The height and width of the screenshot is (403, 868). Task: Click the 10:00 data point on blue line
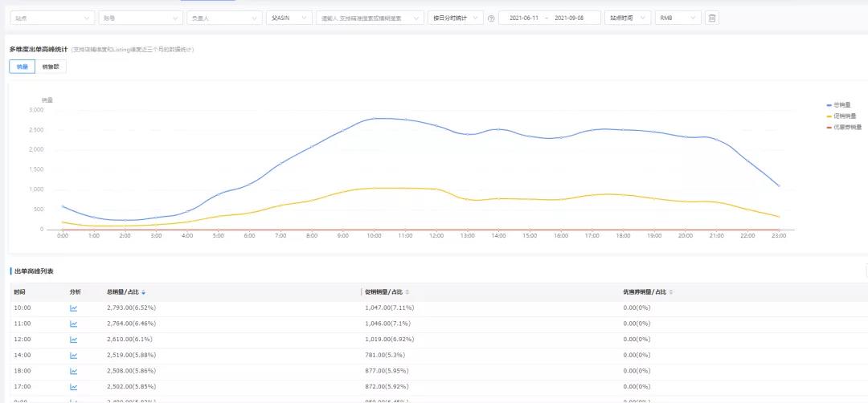(374, 119)
